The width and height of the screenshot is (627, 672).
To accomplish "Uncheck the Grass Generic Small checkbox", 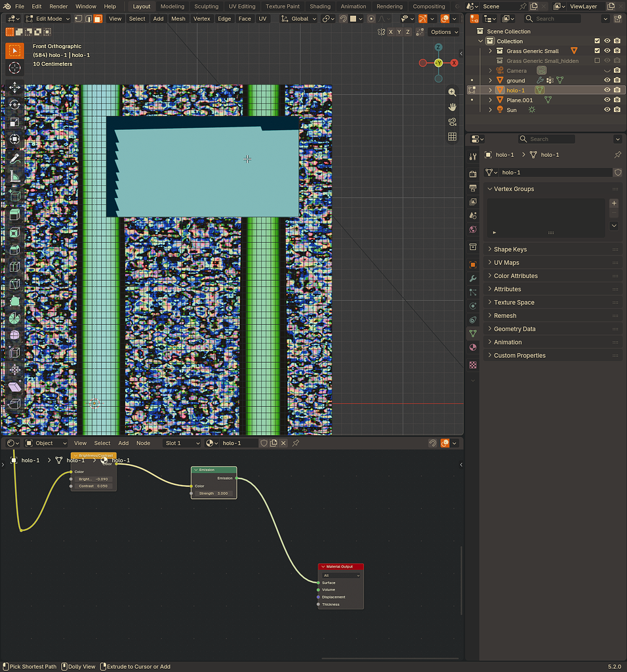I will click(597, 51).
